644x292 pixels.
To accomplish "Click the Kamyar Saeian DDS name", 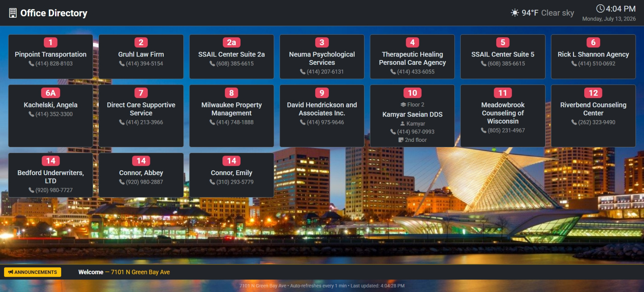I will pyautogui.click(x=412, y=114).
